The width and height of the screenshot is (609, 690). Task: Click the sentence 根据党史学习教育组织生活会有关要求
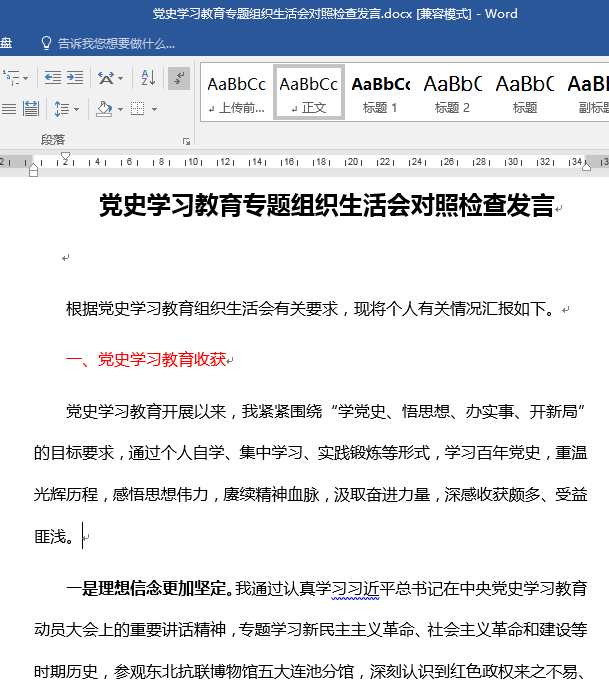(x=202, y=309)
